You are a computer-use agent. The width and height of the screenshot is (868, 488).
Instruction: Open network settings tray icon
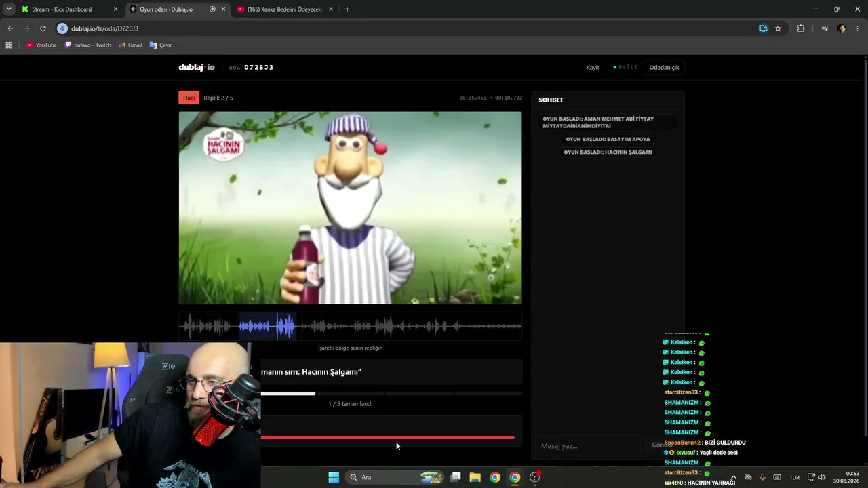click(x=811, y=477)
